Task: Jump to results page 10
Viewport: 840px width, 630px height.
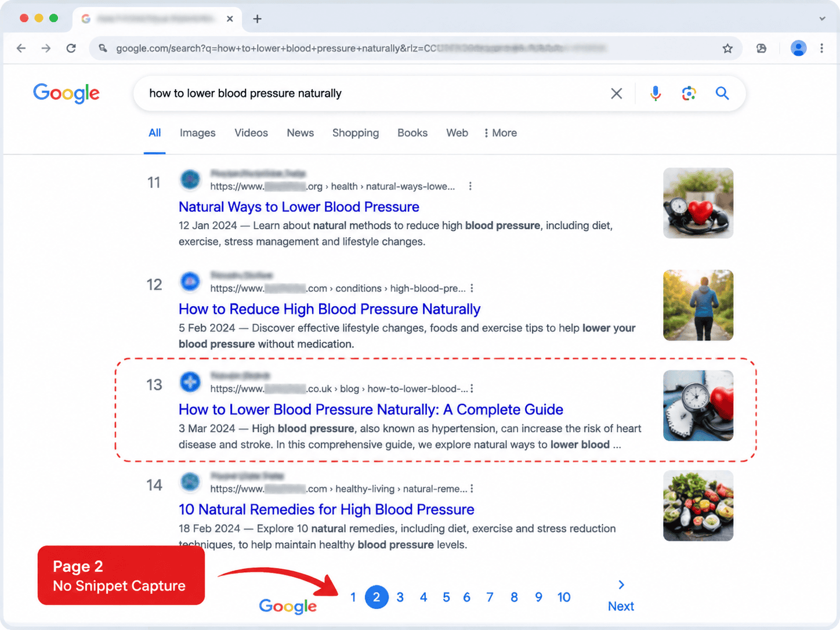Action: (564, 597)
